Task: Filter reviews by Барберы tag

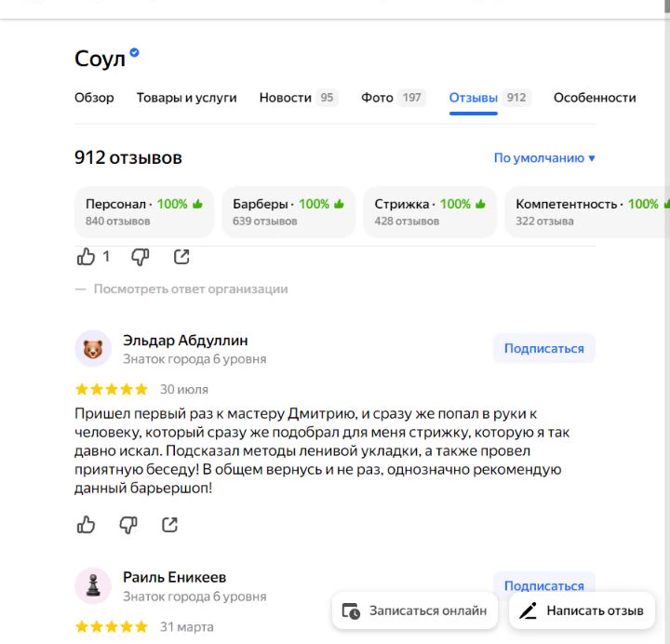Action: [288, 212]
